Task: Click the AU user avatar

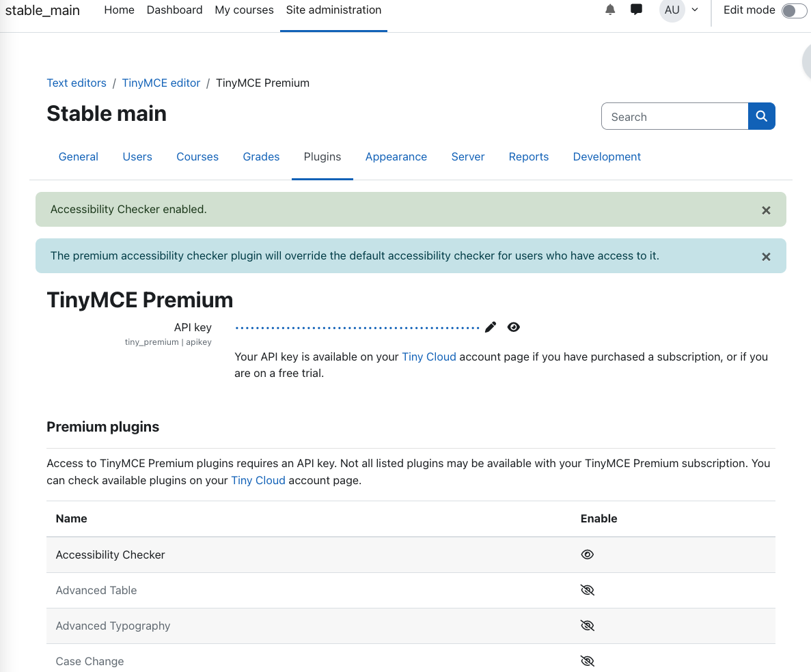Action: click(x=672, y=10)
